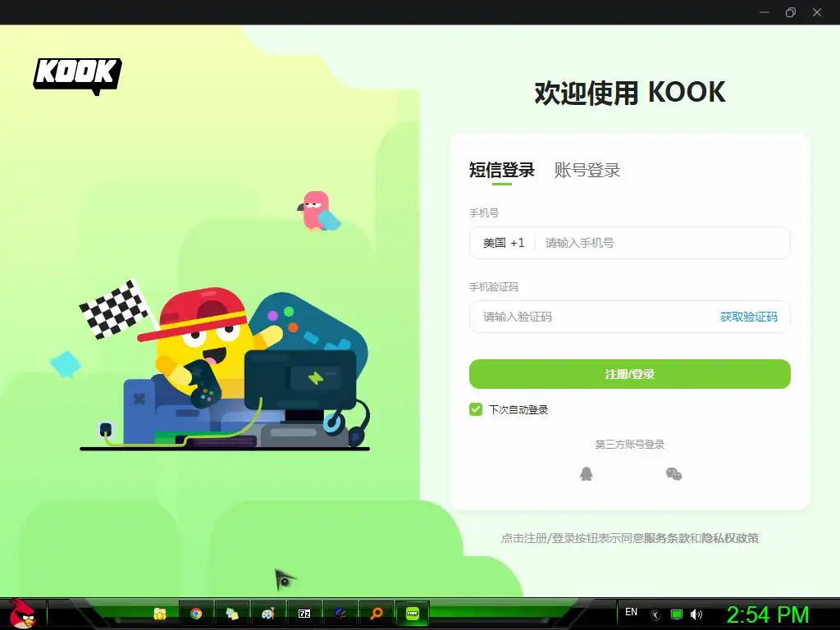Launch Chrome from the taskbar

click(196, 614)
